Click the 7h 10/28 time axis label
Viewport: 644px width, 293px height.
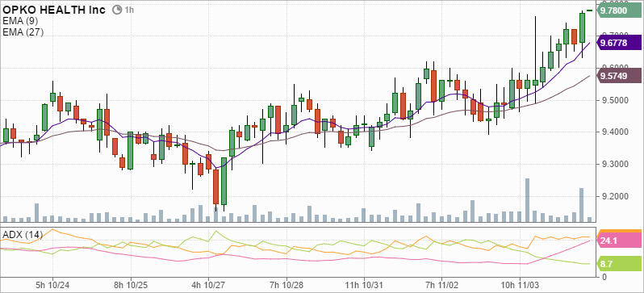[286, 285]
